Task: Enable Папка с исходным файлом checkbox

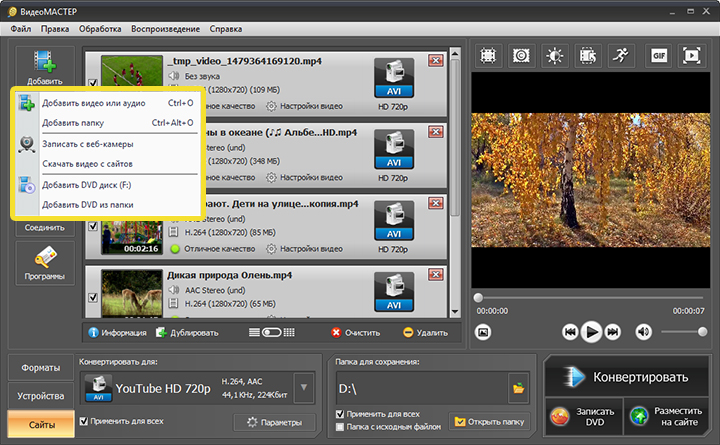Action: tap(340, 427)
